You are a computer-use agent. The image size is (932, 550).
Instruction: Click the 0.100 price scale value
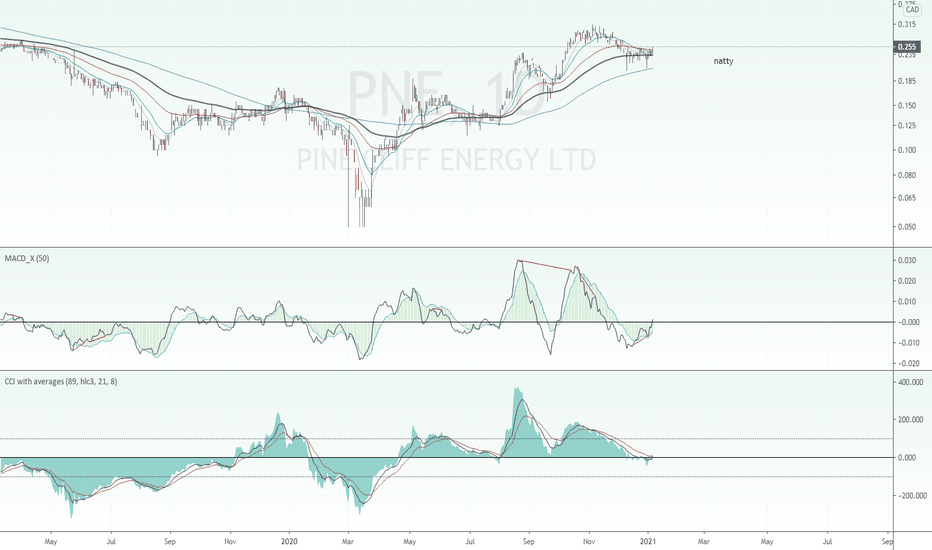[x=907, y=150]
